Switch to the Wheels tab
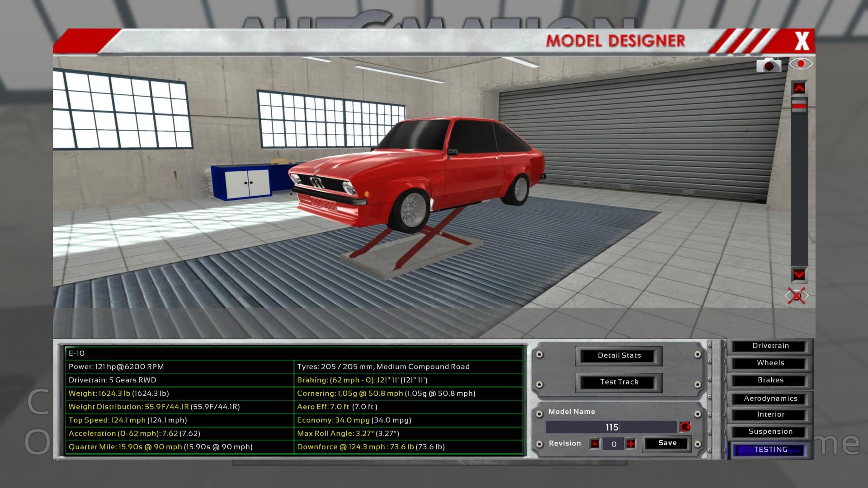Viewport: 868px width, 488px height. coord(770,363)
